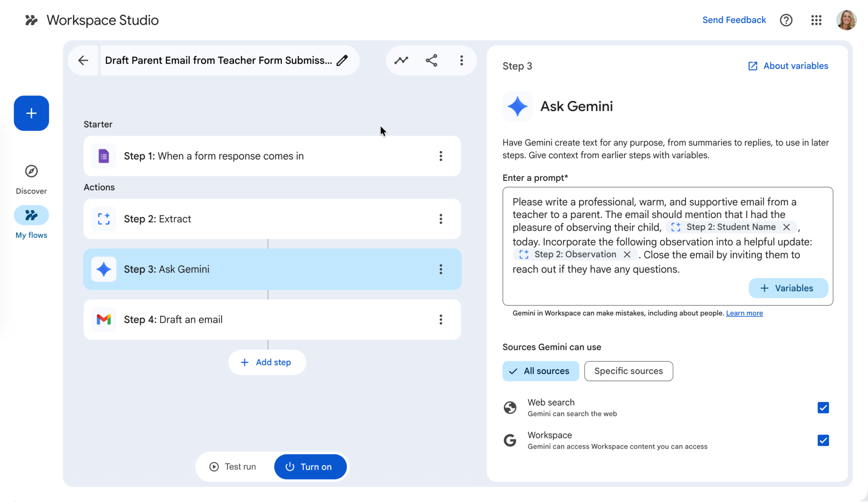
Task: Click the Web search globe icon
Action: (510, 407)
